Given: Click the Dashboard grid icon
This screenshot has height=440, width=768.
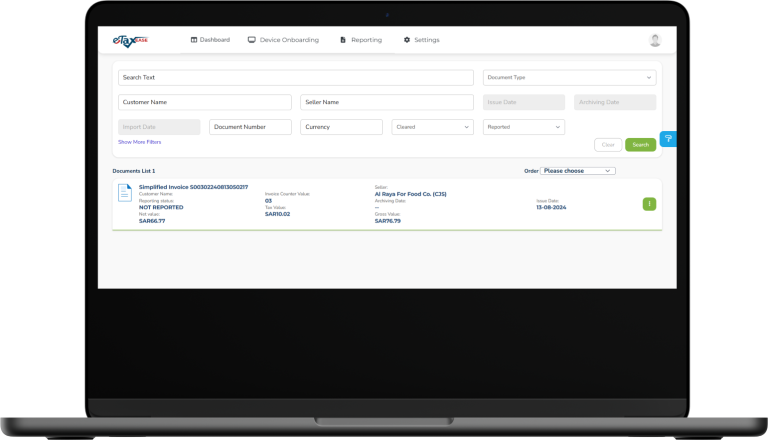Looking at the screenshot, I should pos(194,40).
